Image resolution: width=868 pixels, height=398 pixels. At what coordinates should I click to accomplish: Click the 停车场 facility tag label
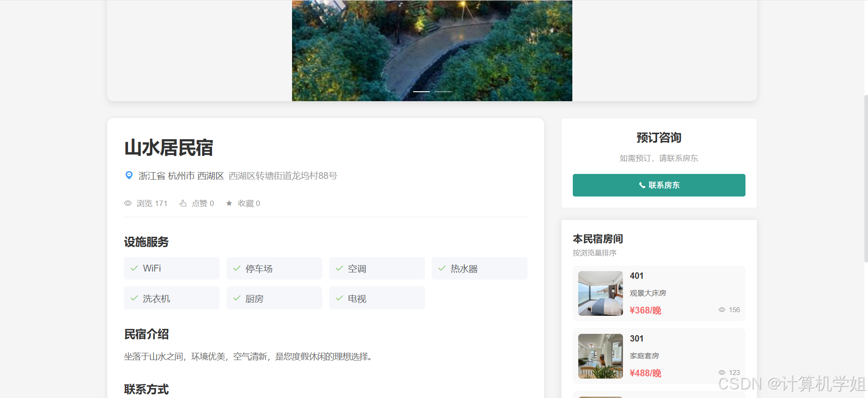point(259,269)
